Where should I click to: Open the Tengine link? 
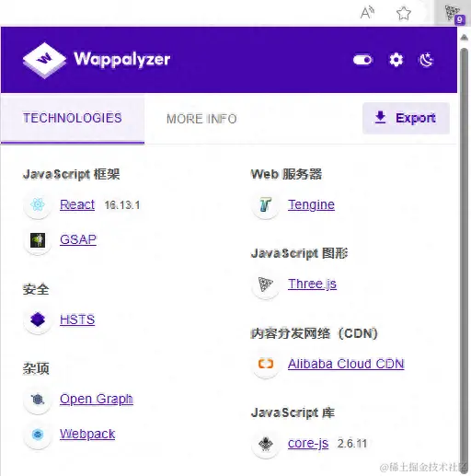[311, 205]
